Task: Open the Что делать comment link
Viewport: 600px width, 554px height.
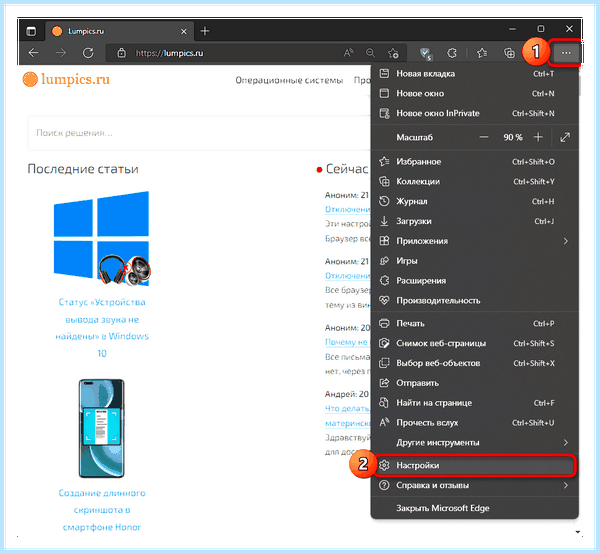Action: (x=347, y=409)
